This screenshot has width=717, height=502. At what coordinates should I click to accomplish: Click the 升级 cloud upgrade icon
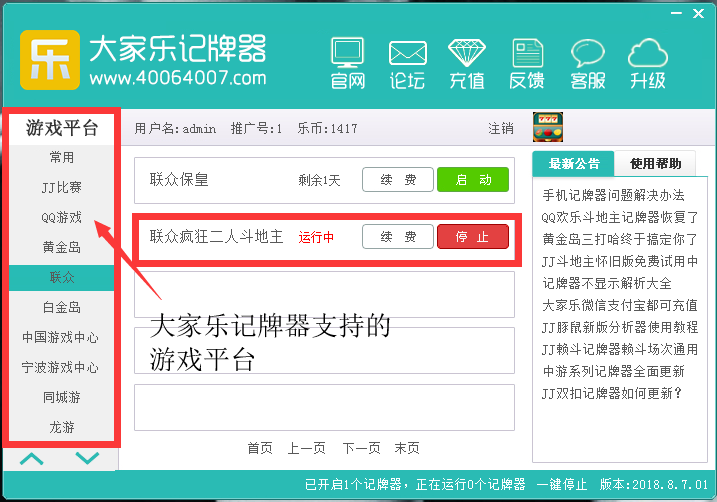pos(647,63)
